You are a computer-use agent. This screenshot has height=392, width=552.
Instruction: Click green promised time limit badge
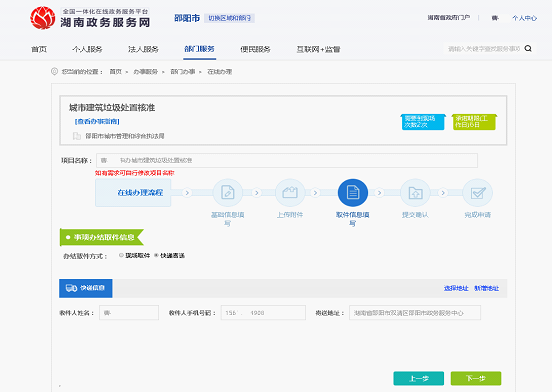point(474,122)
